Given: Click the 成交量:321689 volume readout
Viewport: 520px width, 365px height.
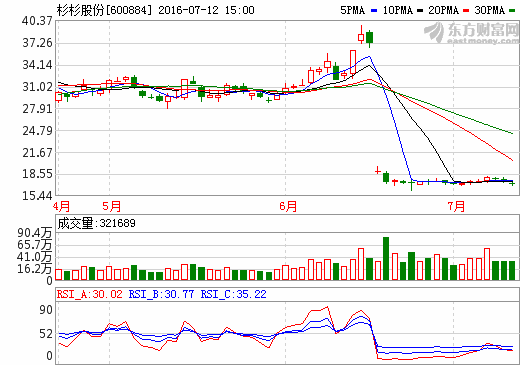Looking at the screenshot, I should [96, 223].
